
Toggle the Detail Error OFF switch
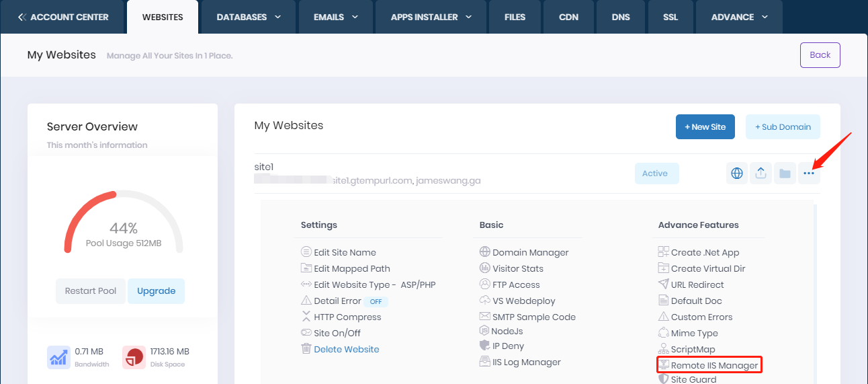[376, 301]
